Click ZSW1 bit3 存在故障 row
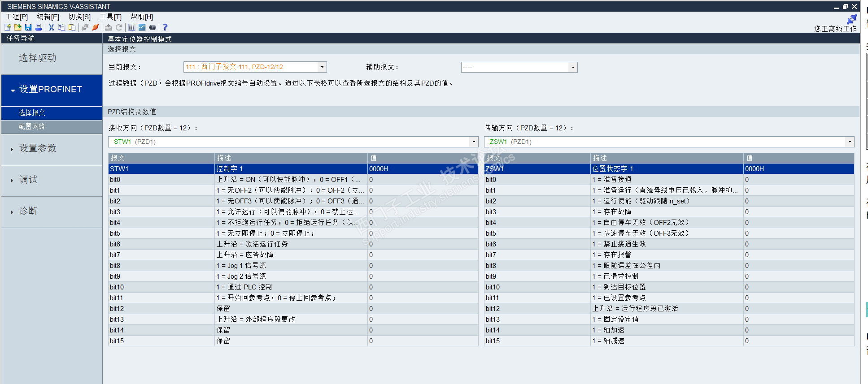 point(669,212)
